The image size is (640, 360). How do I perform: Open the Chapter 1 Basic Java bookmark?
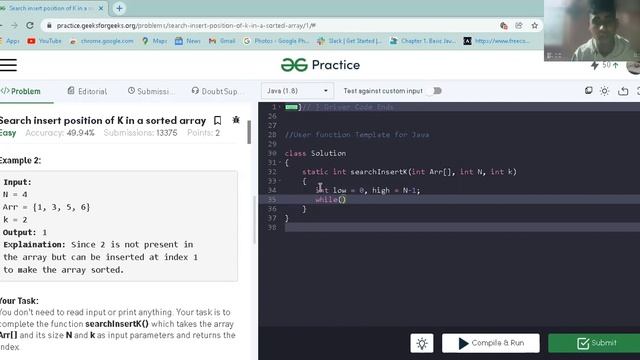(x=423, y=41)
